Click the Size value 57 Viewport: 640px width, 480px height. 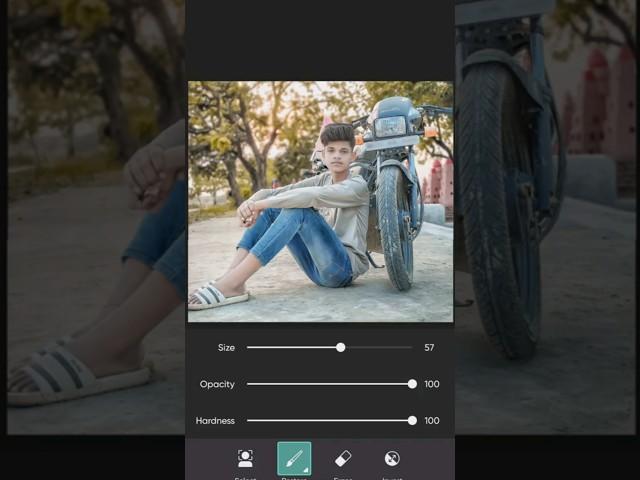pos(429,348)
